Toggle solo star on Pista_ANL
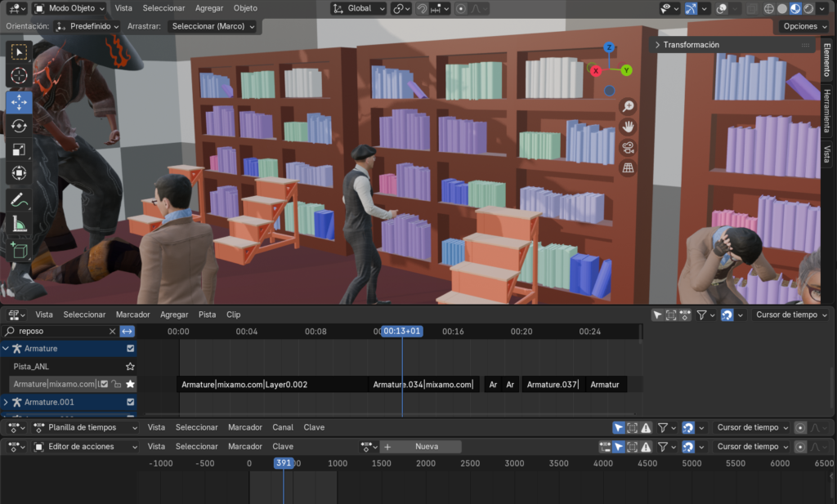 tap(130, 367)
